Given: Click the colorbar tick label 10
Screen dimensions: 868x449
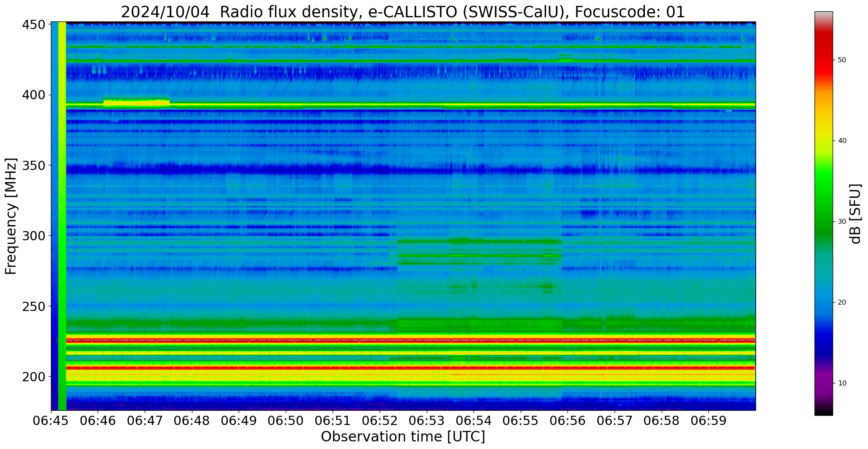Looking at the screenshot, I should click(842, 383).
